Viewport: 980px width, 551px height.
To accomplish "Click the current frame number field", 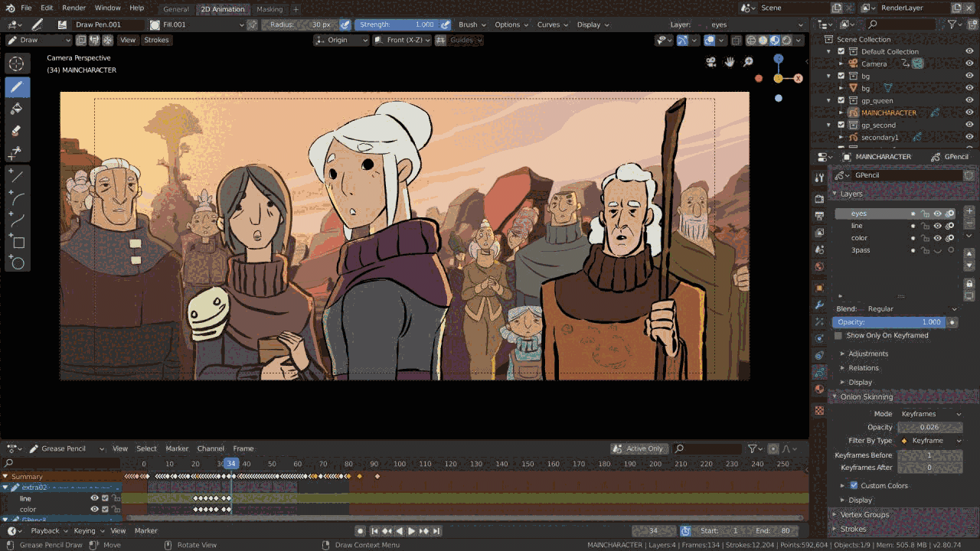I will point(653,531).
